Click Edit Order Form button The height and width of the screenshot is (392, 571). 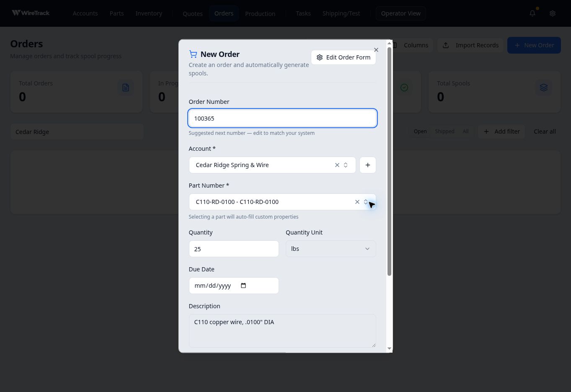click(344, 57)
